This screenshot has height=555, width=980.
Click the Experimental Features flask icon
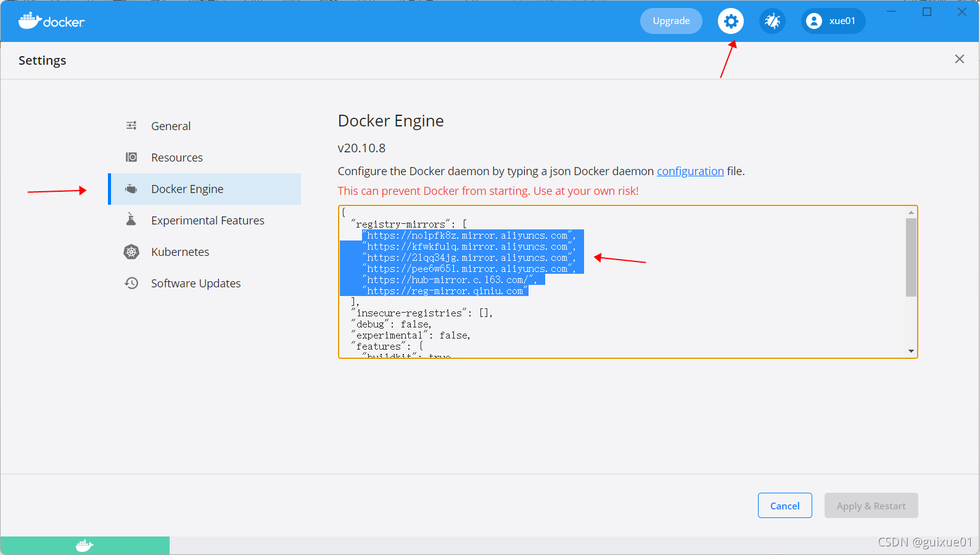pyautogui.click(x=131, y=220)
